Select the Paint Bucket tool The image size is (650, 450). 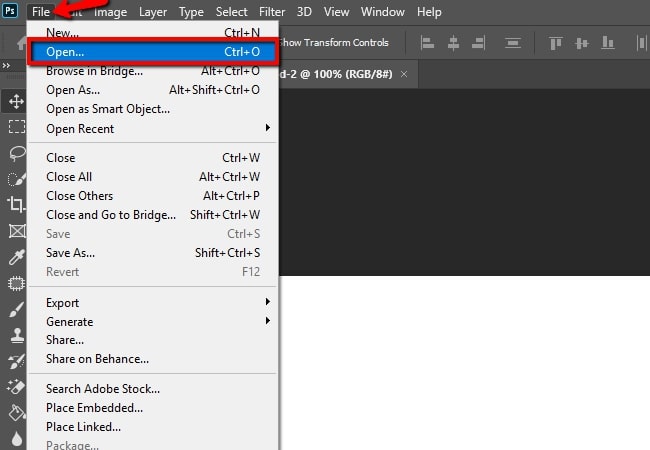(x=17, y=413)
